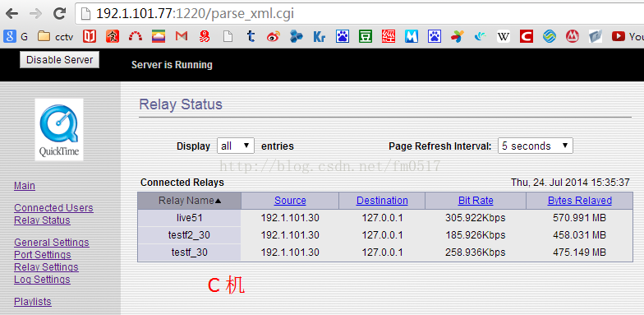The width and height of the screenshot is (644, 315).
Task: Sort the table by Bit Rate
Action: click(476, 201)
